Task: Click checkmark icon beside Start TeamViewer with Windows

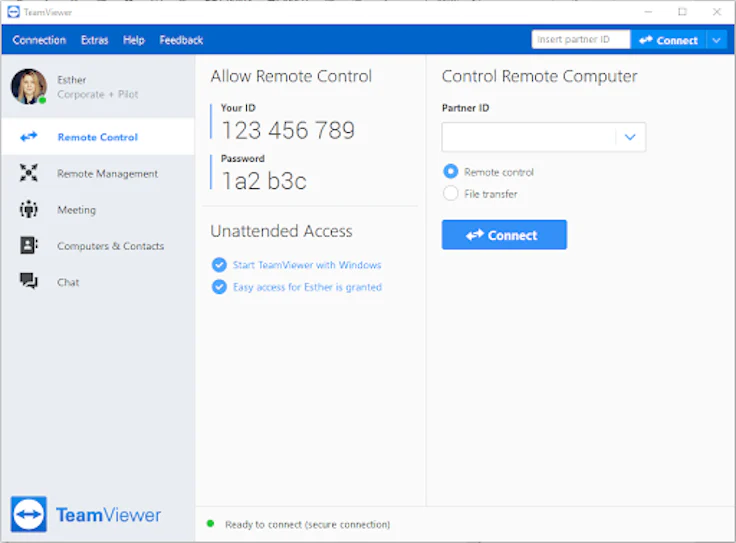Action: click(x=219, y=265)
